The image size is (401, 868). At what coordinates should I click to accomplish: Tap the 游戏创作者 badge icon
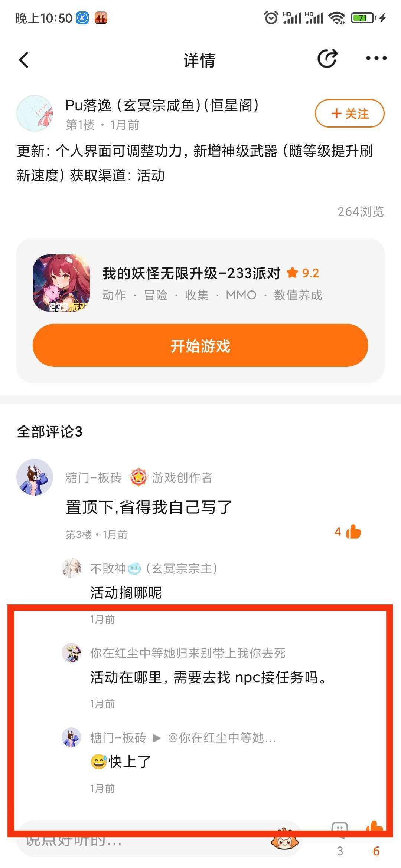coord(138,477)
